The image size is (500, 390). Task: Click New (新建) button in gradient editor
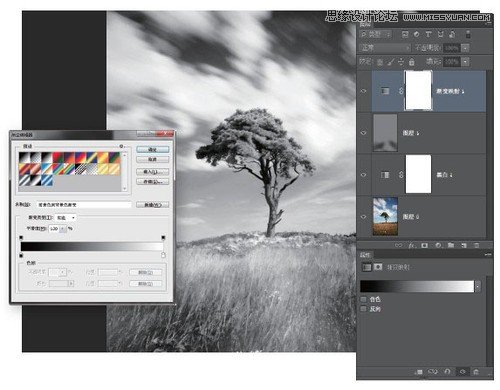[153, 205]
